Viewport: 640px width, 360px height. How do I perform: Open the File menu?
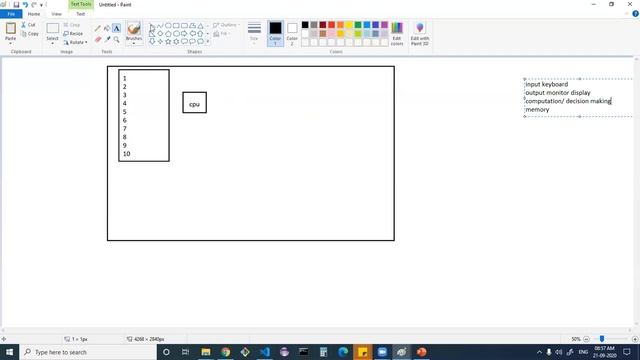point(11,14)
